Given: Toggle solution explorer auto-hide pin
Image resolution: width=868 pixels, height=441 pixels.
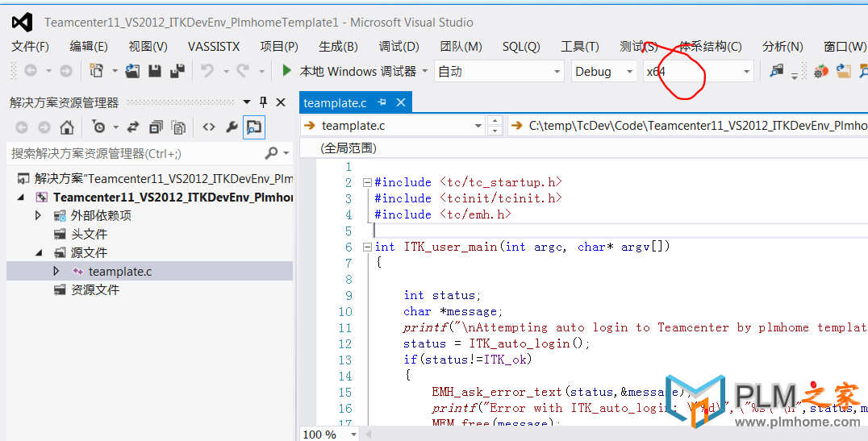Looking at the screenshot, I should tap(264, 102).
